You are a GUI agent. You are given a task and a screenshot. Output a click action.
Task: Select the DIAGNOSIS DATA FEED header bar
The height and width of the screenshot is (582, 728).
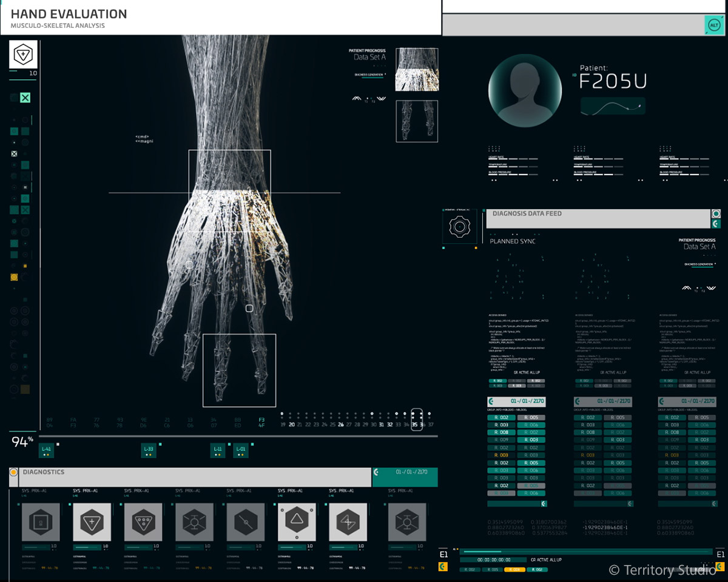tap(598, 218)
